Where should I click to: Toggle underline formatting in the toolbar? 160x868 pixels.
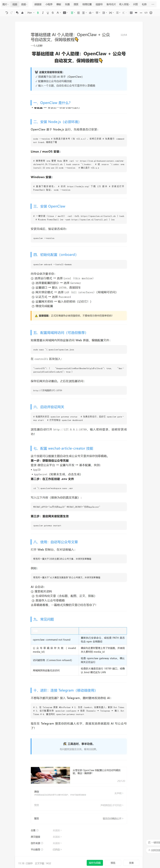[x=48, y=13]
